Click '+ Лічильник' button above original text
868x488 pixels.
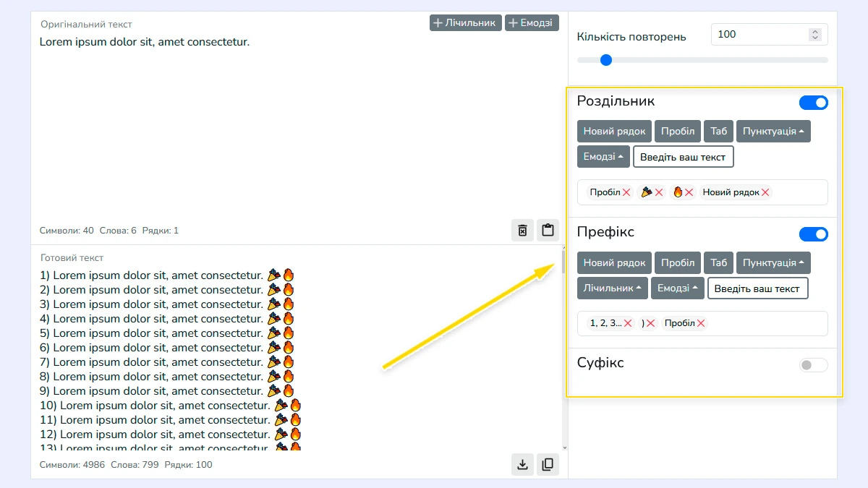point(466,23)
